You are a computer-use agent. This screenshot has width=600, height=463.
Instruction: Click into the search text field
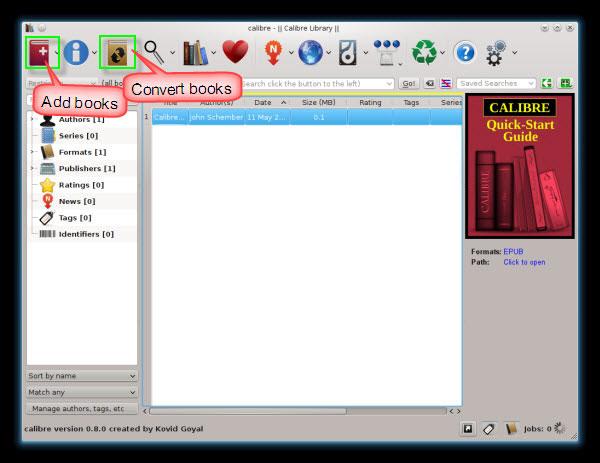click(x=314, y=83)
